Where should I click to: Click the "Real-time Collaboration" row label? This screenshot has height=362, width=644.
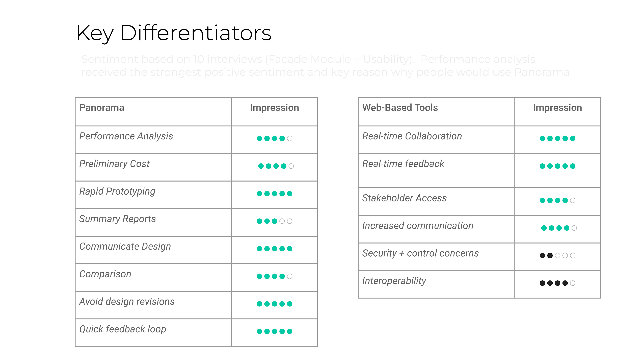pos(412,136)
